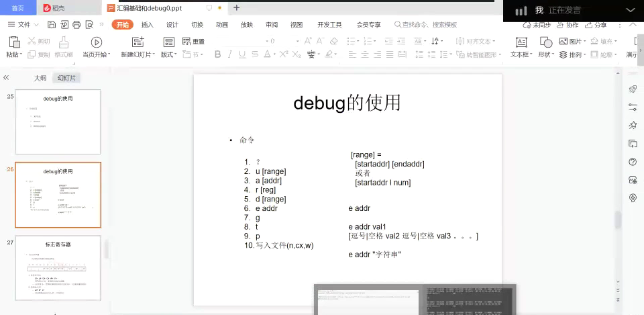This screenshot has width=644, height=315.
Task: Insert a text box (文本框)
Action: (520, 42)
